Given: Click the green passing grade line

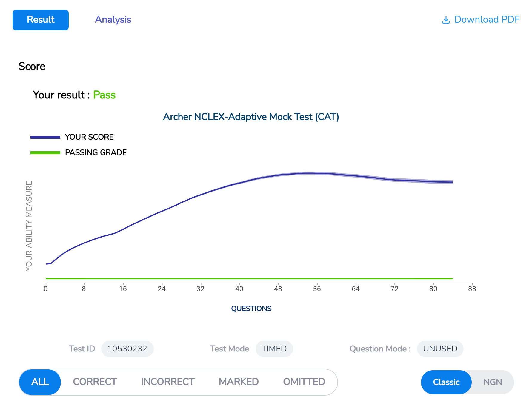Looking at the screenshot, I should click(x=249, y=279).
